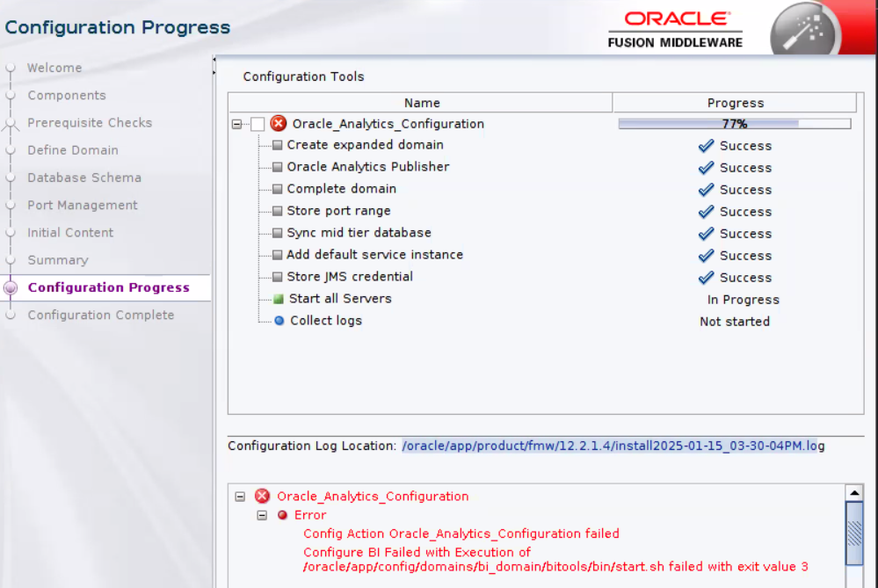Open the Port Management step
Viewport: 878px width, 588px height.
point(83,205)
